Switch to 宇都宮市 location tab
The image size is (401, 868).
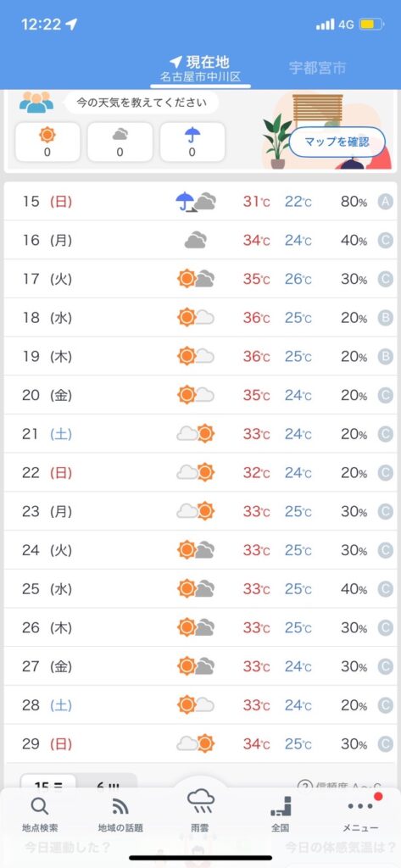click(317, 68)
